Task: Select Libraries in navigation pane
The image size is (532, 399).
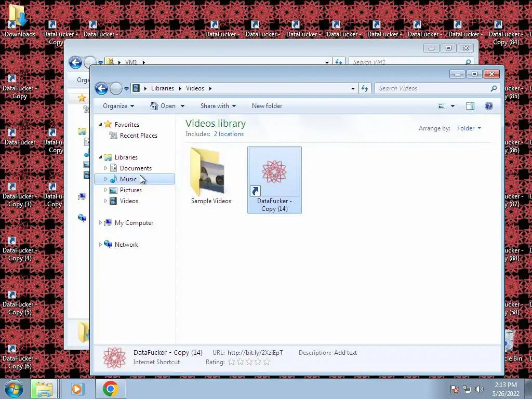Action: (x=126, y=157)
